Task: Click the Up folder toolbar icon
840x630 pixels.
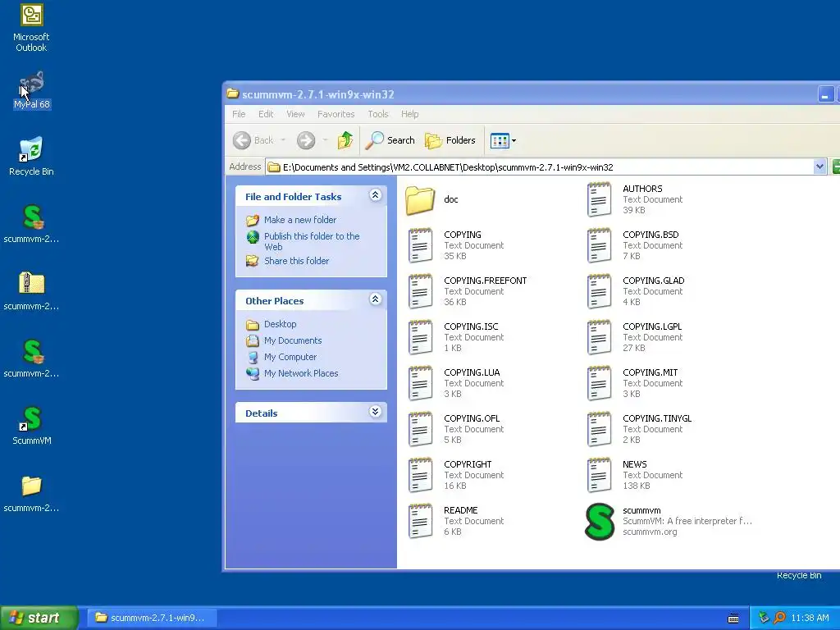Action: 345,140
